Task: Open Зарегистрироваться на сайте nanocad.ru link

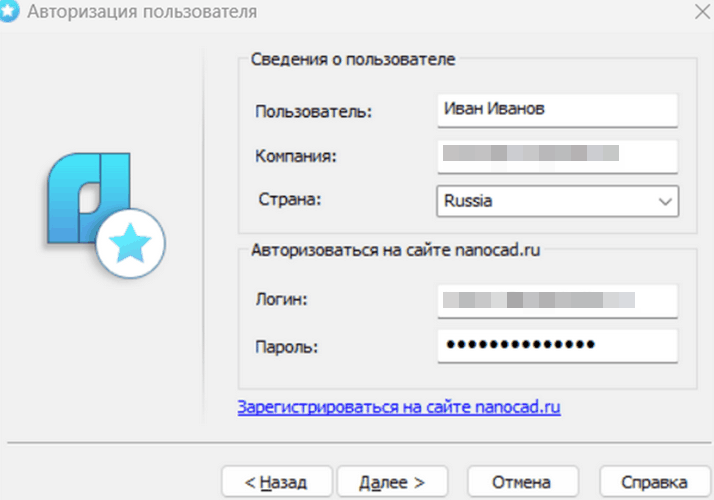Action: 398,407
